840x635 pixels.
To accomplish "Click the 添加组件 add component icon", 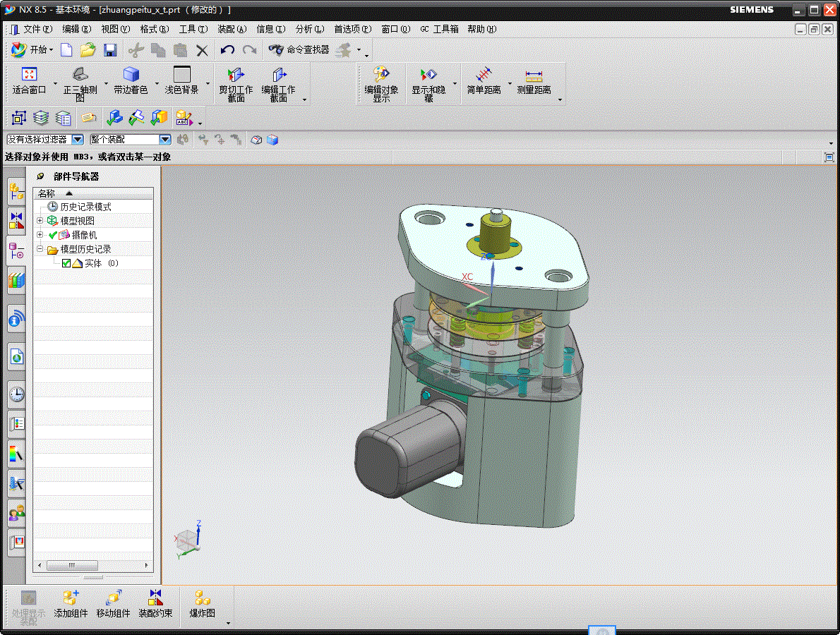I will click(71, 598).
